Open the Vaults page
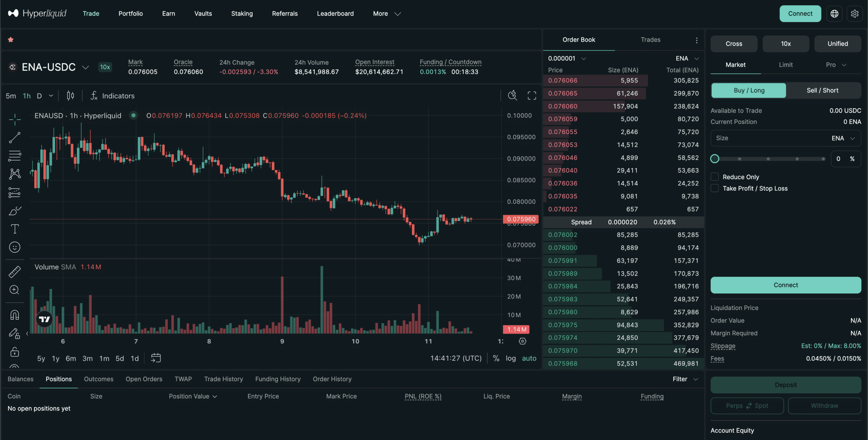 [203, 14]
